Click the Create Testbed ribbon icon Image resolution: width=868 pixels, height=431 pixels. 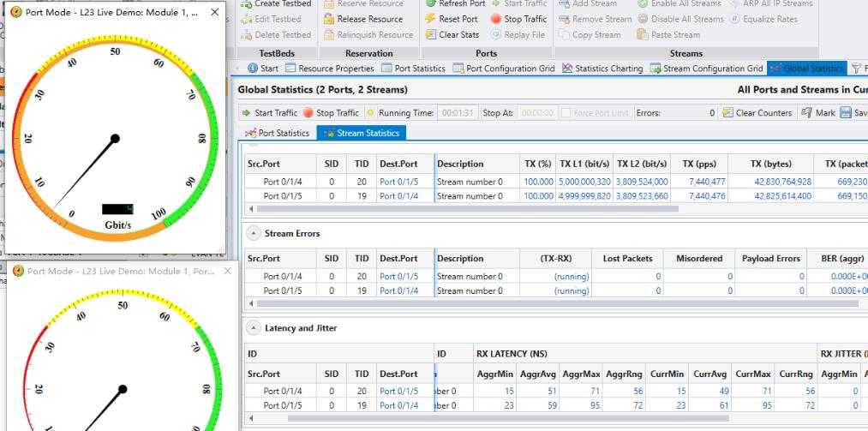(247, 3)
